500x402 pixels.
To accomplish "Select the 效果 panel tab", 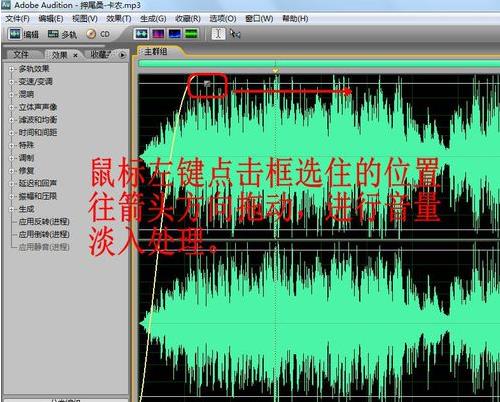I will [59, 55].
